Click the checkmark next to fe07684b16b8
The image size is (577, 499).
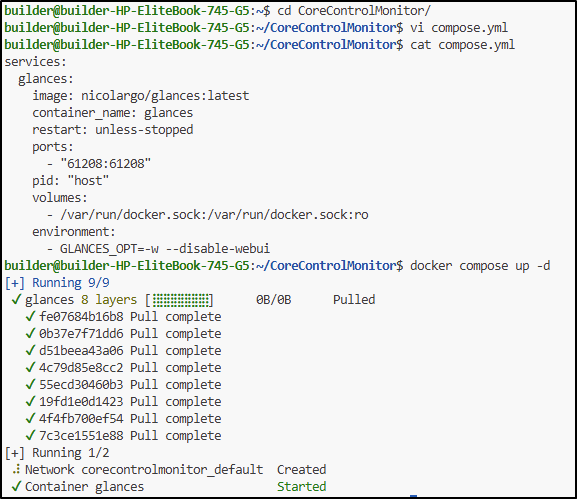[x=31, y=316]
